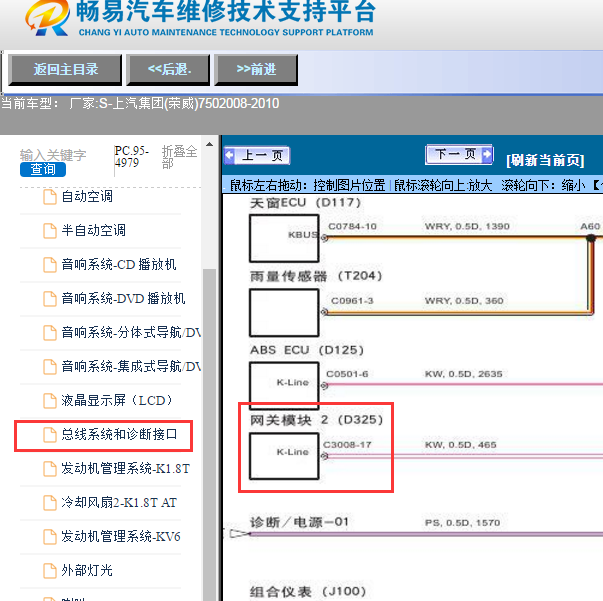
Task: Click the document icon beside 音响系统-分体式导航
Action: [50, 333]
